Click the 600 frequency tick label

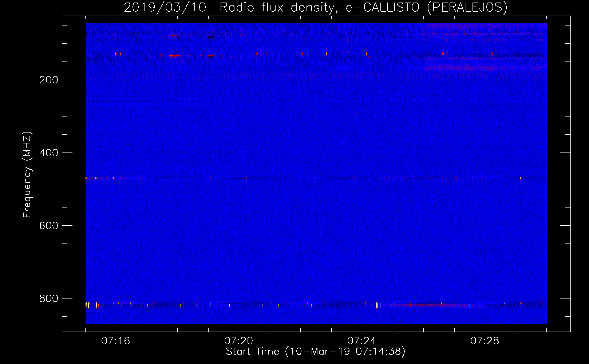[x=49, y=226]
